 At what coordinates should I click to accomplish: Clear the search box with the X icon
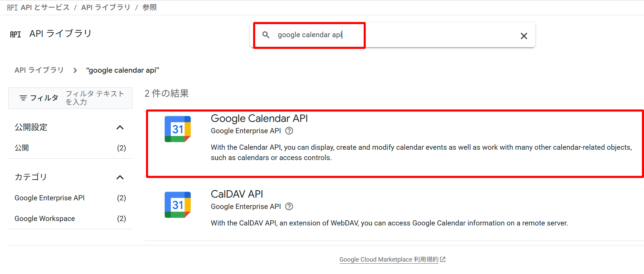click(x=524, y=36)
